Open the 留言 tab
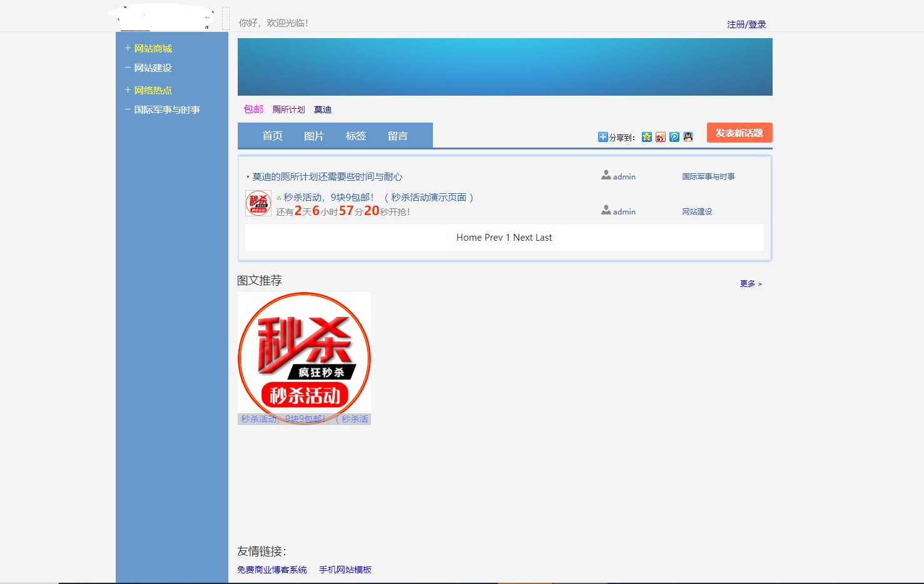Screen dimensions: 924x584 pyautogui.click(x=397, y=136)
